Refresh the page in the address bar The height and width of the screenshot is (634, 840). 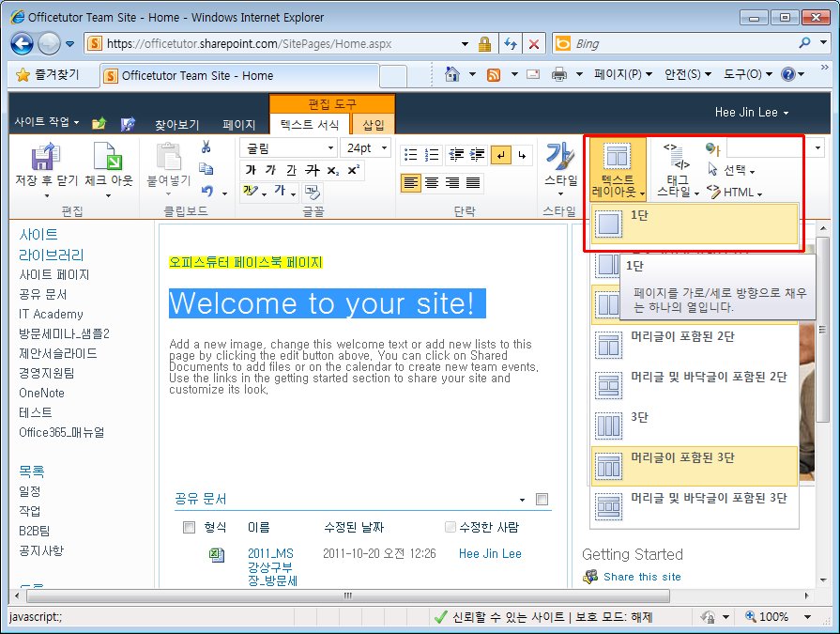coord(511,44)
